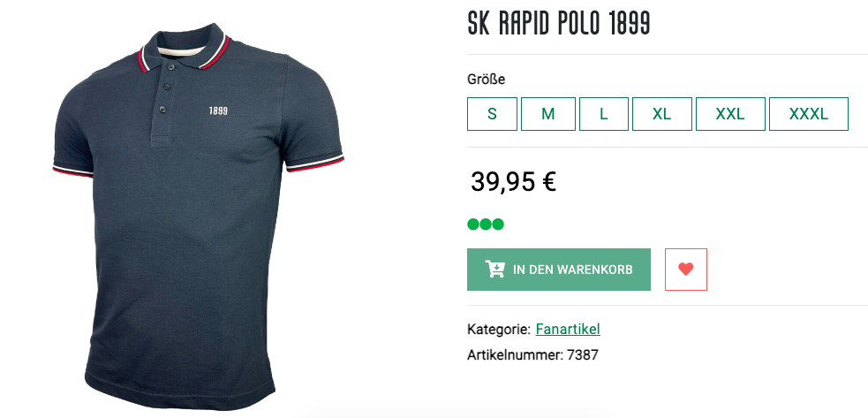The image size is (868, 418).
Task: Select size L
Action: click(604, 114)
